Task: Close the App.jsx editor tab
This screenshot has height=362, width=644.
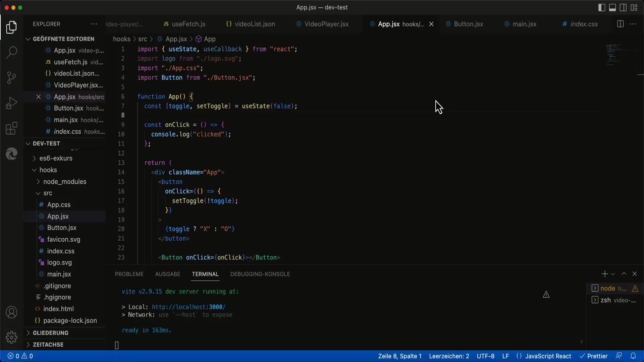Action: click(x=431, y=24)
